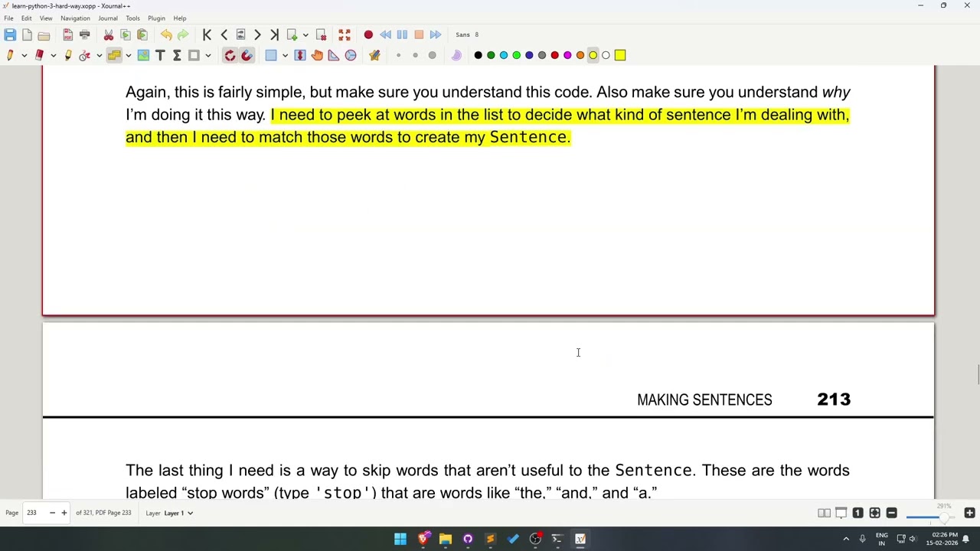The height and width of the screenshot is (551, 980).
Task: Set stroke thickness to medium dot
Action: [415, 55]
